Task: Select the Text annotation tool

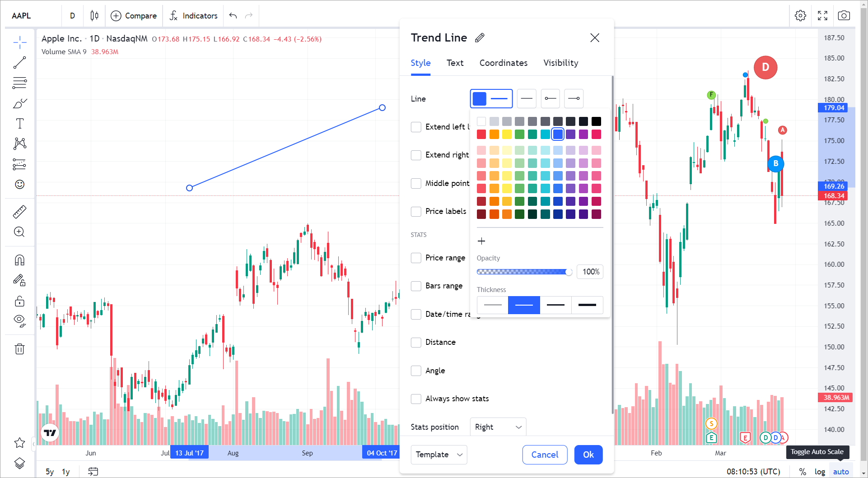Action: 19,124
